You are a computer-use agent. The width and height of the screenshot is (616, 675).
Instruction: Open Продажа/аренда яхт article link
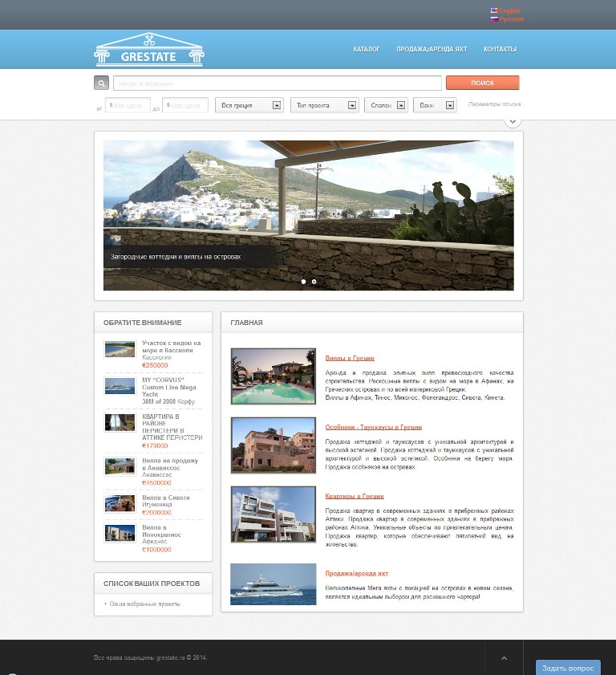pos(357,573)
